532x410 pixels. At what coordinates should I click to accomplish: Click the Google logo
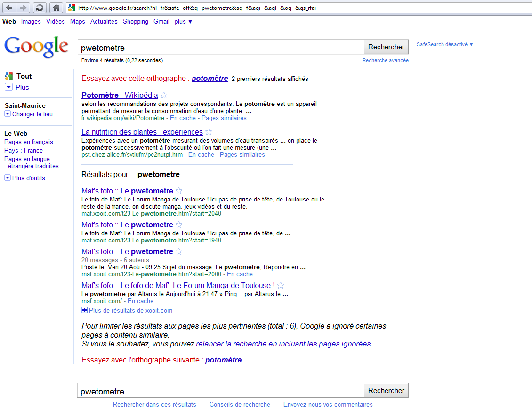coord(36,47)
